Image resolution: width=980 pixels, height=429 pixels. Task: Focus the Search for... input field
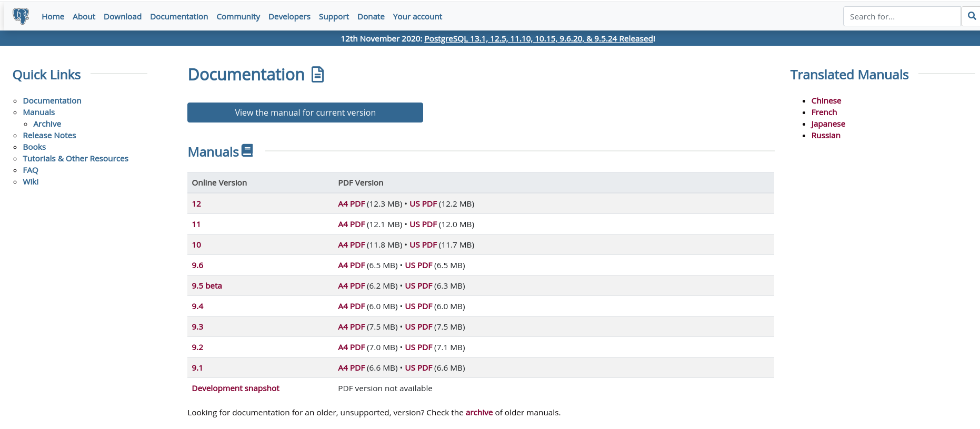(901, 17)
